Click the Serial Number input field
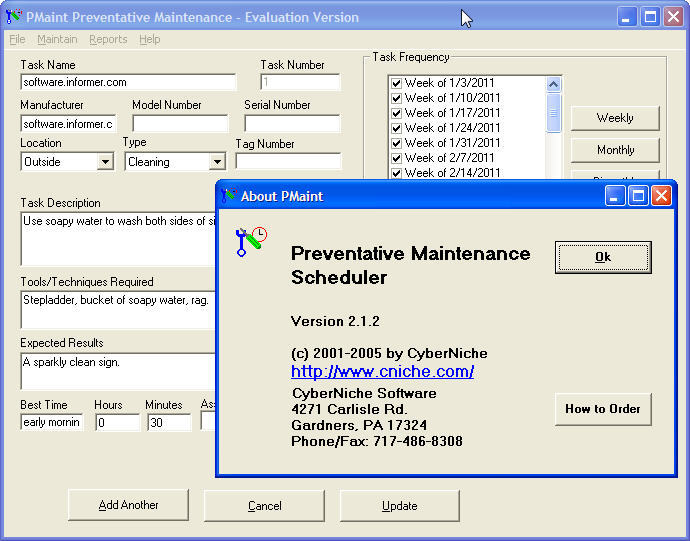Screen dimensions: 690x541 click(292, 124)
